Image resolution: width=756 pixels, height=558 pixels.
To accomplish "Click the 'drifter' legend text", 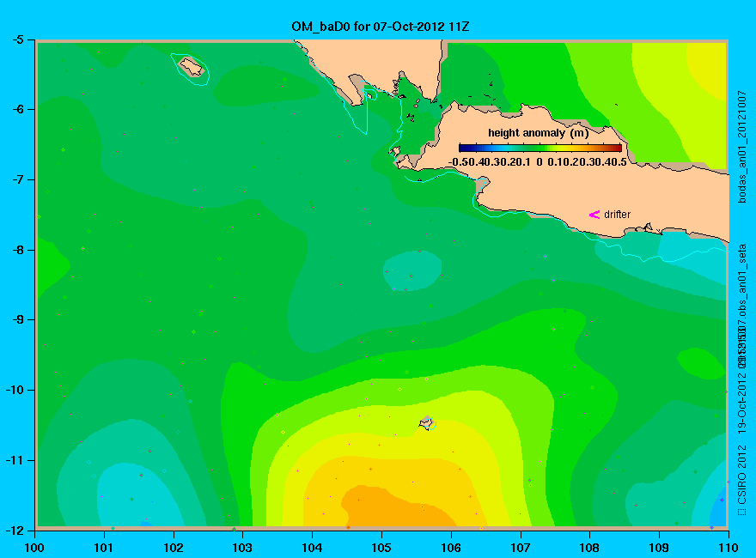I will click(617, 215).
